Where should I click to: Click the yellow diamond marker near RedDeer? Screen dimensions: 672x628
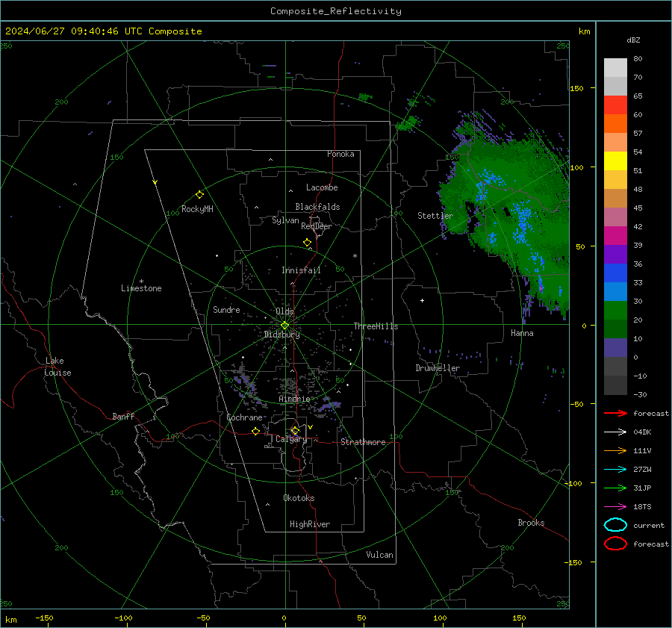click(x=307, y=243)
